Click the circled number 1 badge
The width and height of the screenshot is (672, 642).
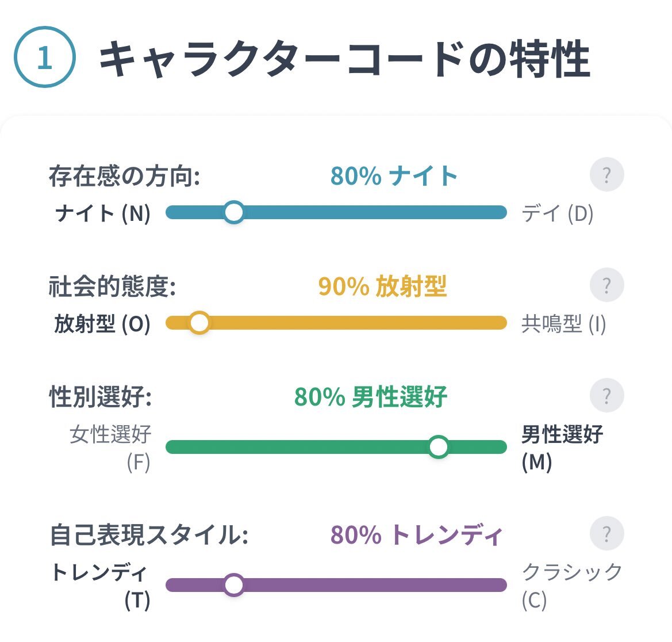coord(45,57)
